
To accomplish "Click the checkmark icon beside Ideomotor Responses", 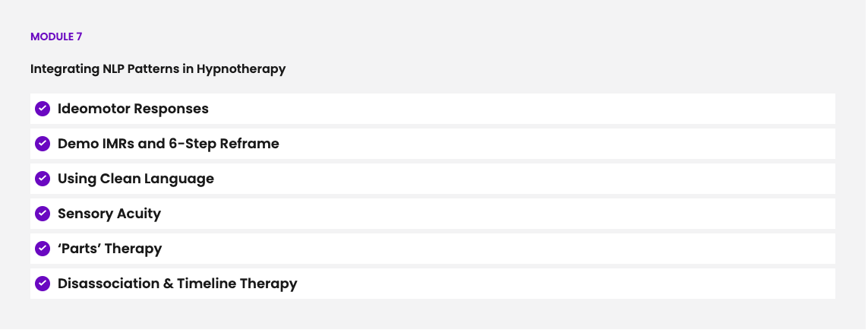I will [x=43, y=109].
